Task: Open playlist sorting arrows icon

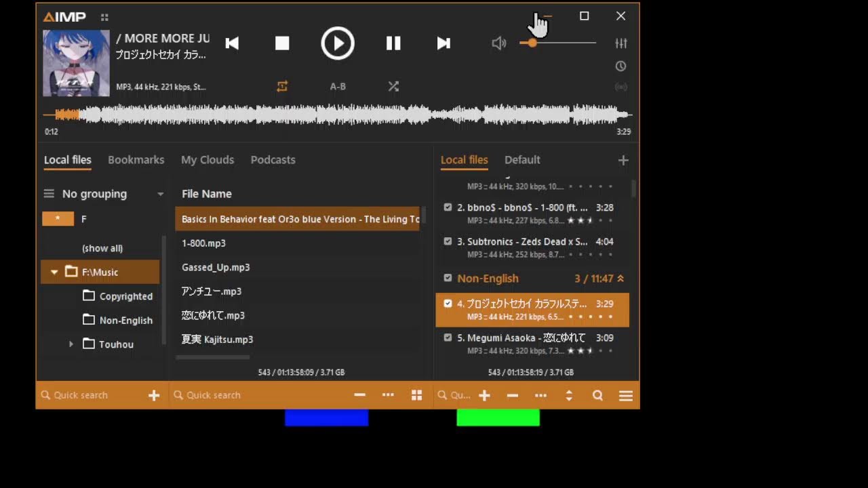Action: pyautogui.click(x=569, y=395)
